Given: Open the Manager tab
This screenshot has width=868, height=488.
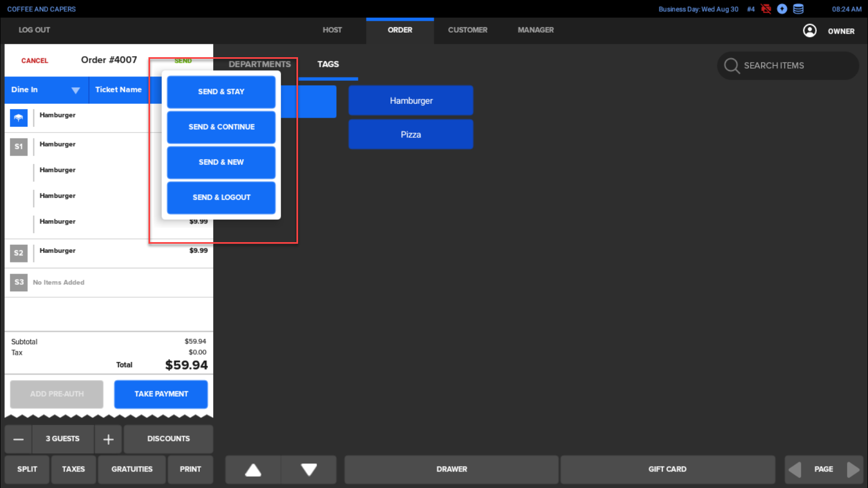Looking at the screenshot, I should click(x=536, y=30).
